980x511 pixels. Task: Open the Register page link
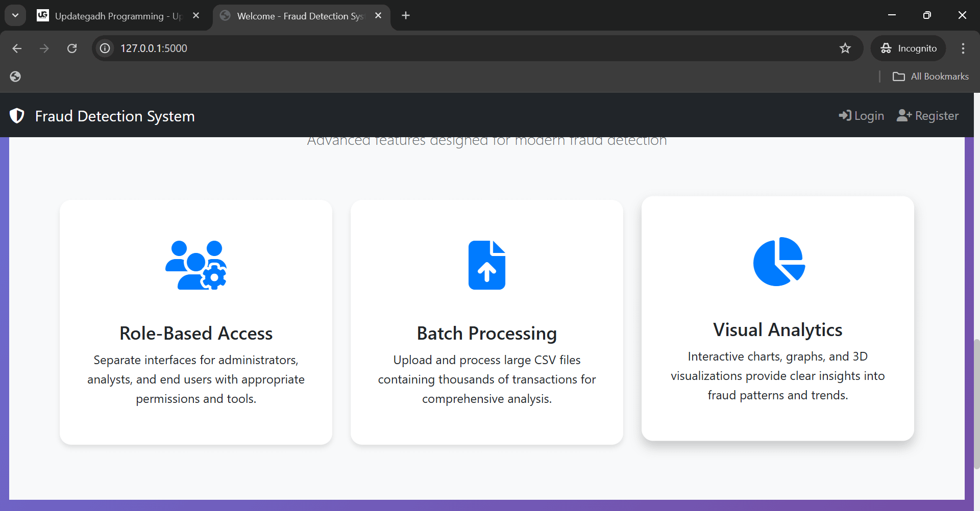(x=928, y=116)
